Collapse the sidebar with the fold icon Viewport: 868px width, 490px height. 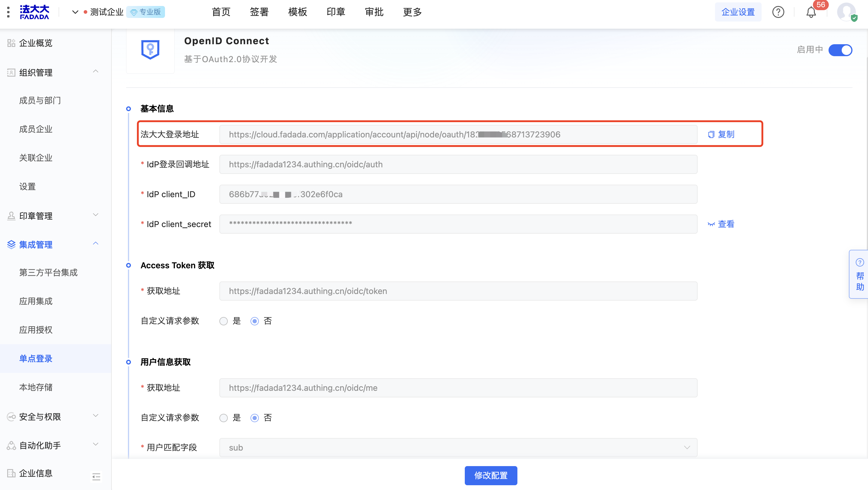[x=96, y=477]
